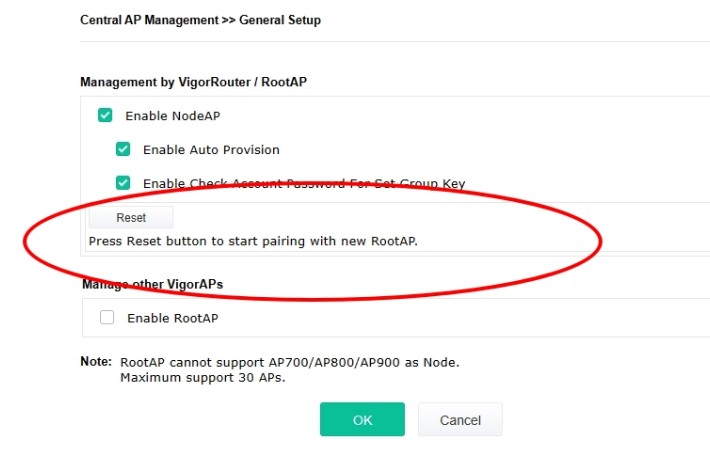The width and height of the screenshot is (710, 462).
Task: Disable Check Account Password For Set Group Key checkbox
Action: pyautogui.click(x=123, y=183)
